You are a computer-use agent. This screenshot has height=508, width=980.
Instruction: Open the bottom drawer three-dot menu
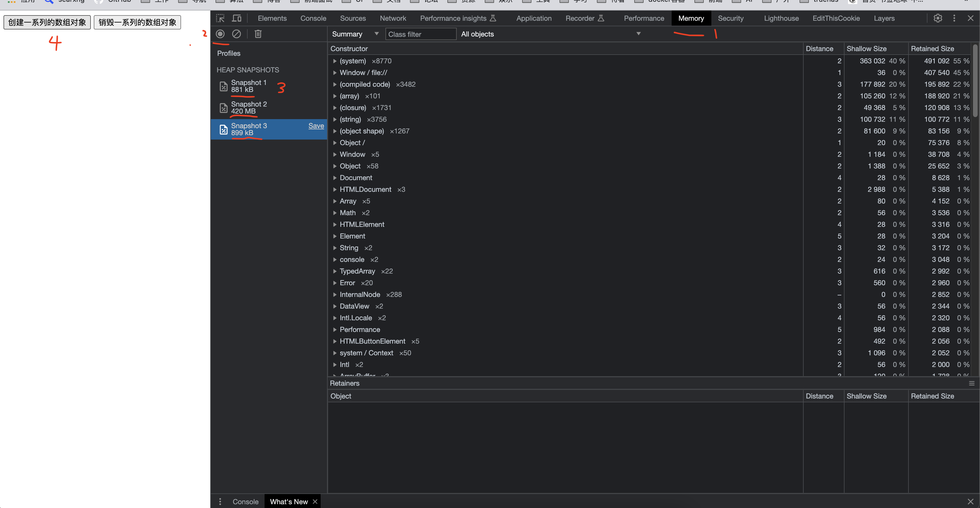tap(220, 502)
